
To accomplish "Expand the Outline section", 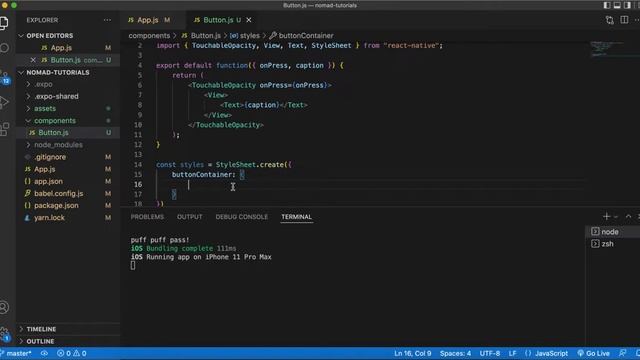I will 68,341.
